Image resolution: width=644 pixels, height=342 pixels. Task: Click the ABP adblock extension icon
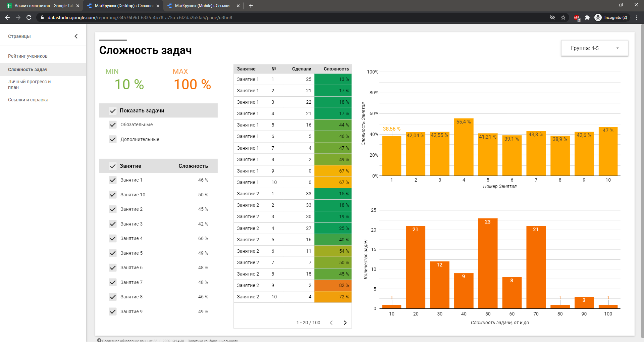577,17
